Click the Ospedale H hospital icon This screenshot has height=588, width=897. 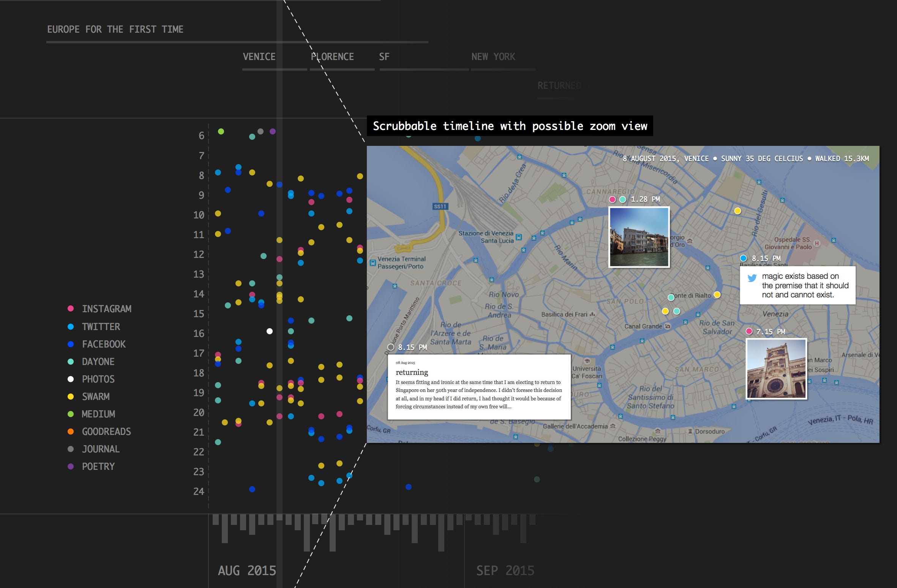(816, 243)
